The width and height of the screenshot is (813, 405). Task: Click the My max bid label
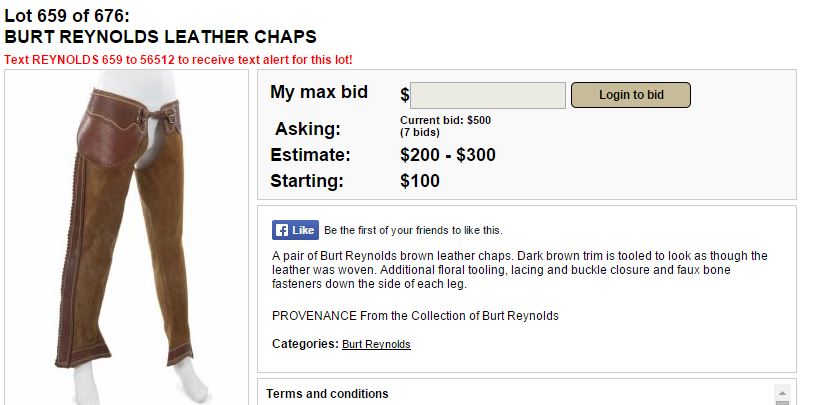[319, 92]
